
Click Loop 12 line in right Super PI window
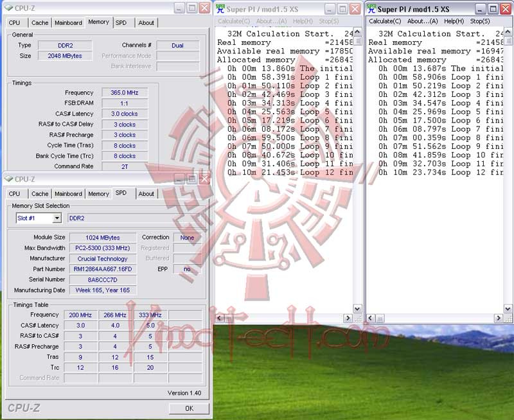click(x=441, y=172)
